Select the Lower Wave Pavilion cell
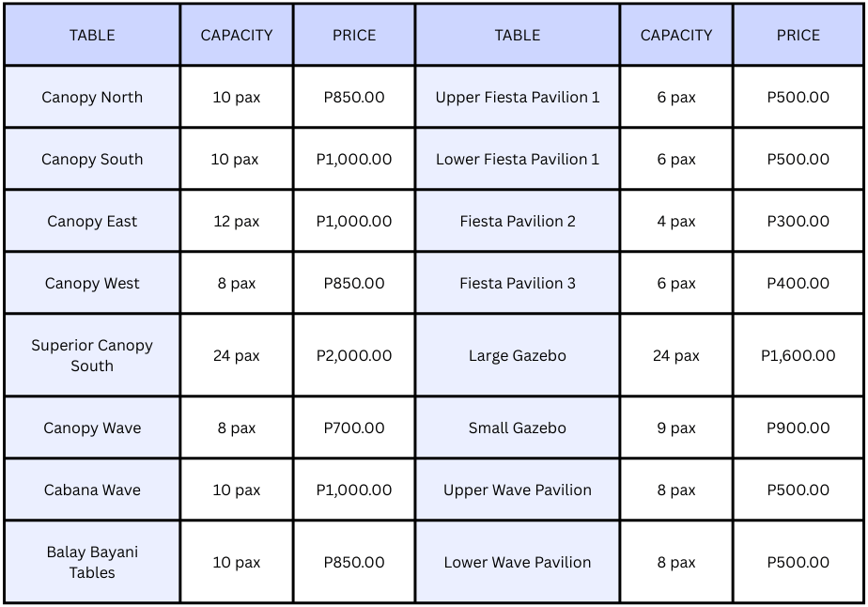 [517, 562]
